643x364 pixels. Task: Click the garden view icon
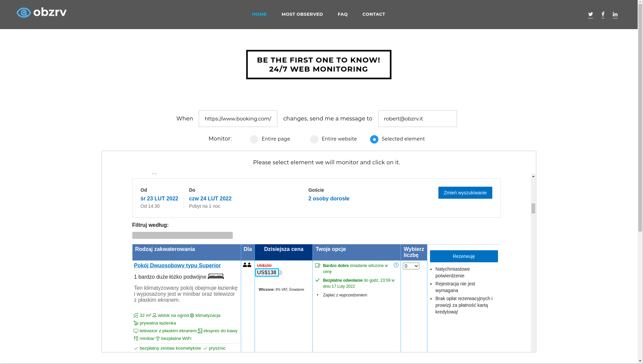click(154, 315)
